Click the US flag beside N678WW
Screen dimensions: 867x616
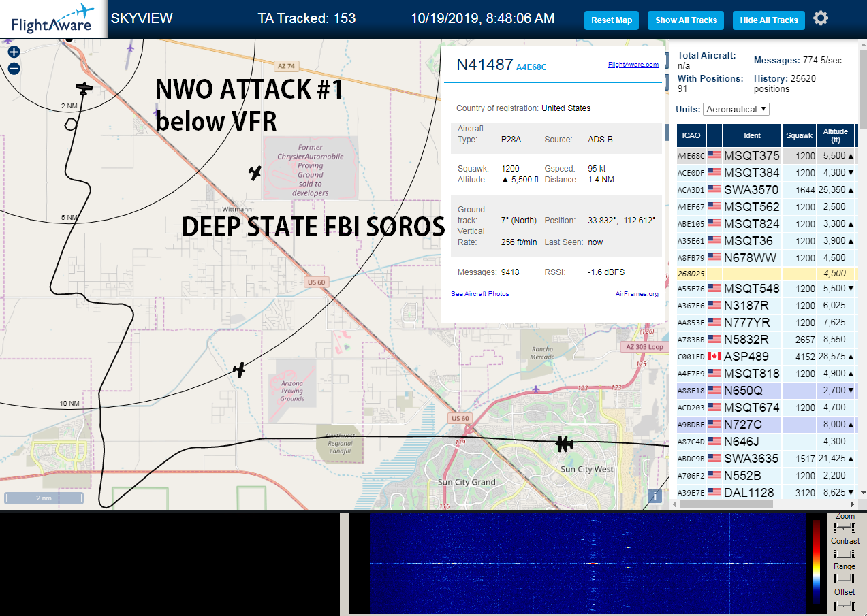tap(714, 258)
